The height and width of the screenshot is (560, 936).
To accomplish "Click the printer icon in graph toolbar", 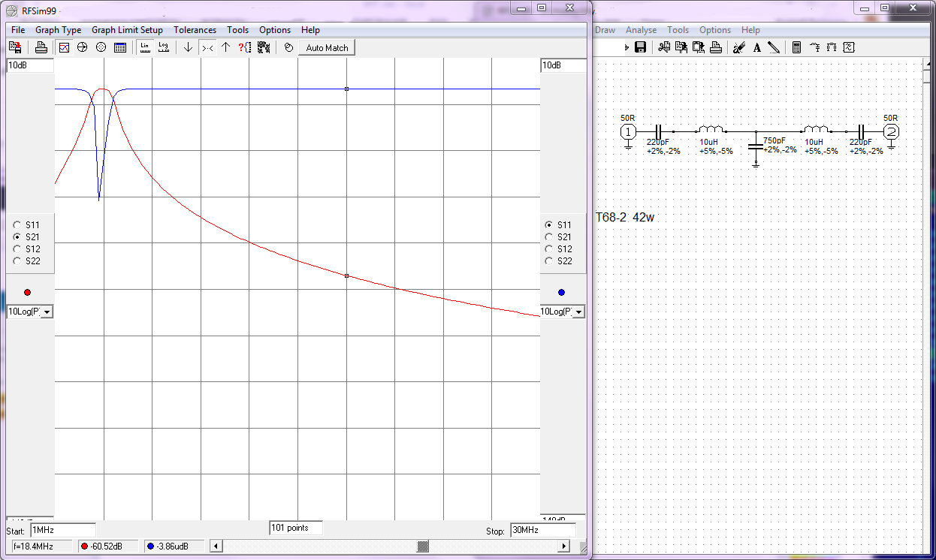I will tap(41, 47).
